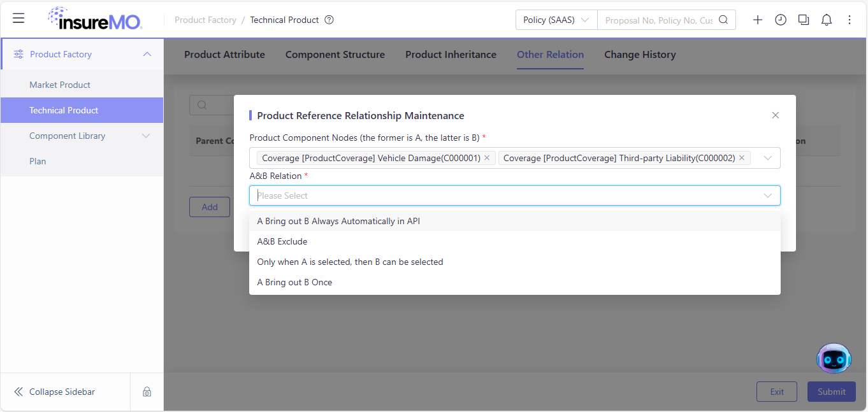Screen dimensions: 868x412
Task: Open the vertical dots more menu
Action: click(850, 20)
